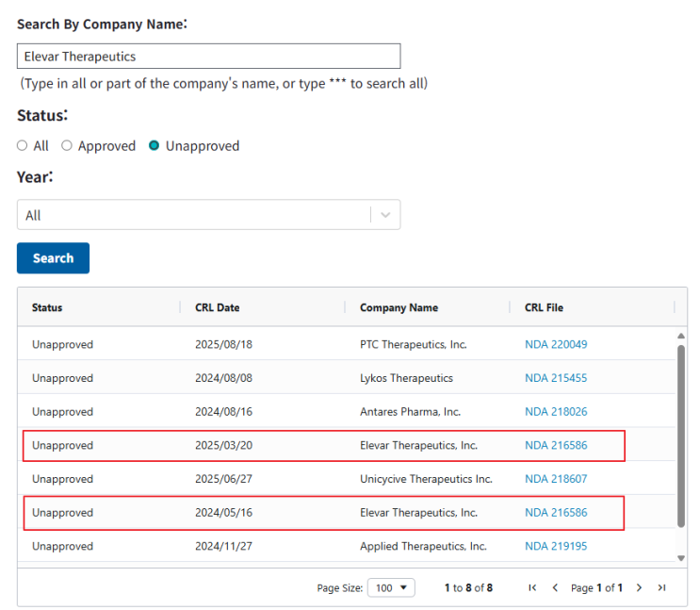Open the NDA 215455 link
This screenshot has height=610, width=700.
[556, 378]
